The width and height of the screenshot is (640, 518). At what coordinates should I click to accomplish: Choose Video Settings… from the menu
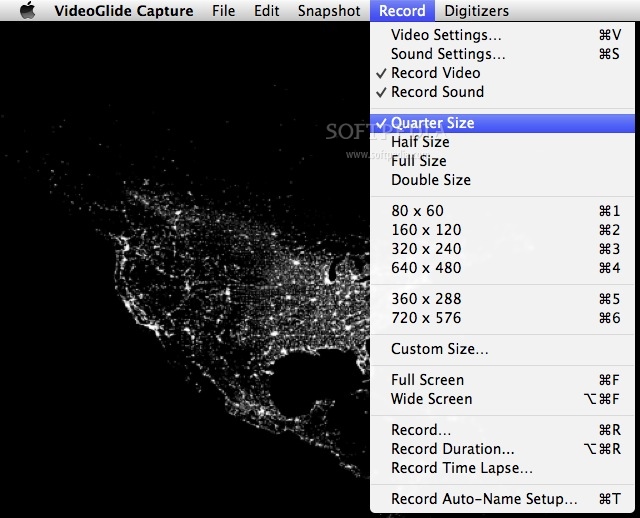click(446, 35)
